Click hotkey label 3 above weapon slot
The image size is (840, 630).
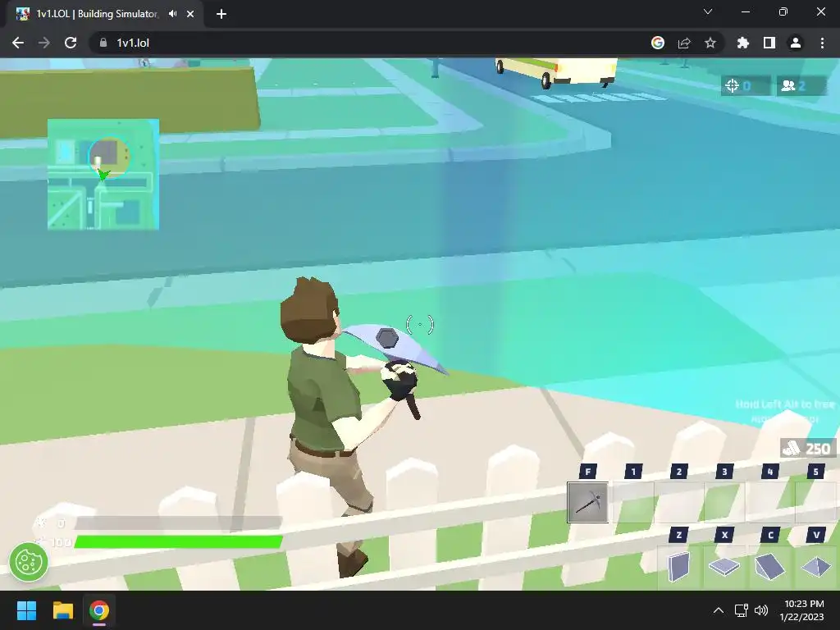(x=724, y=472)
